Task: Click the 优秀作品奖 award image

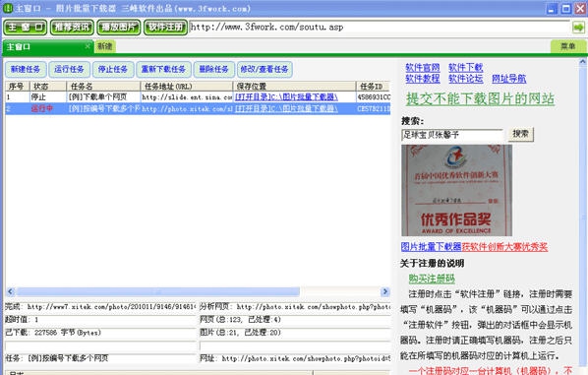Action: pos(456,191)
